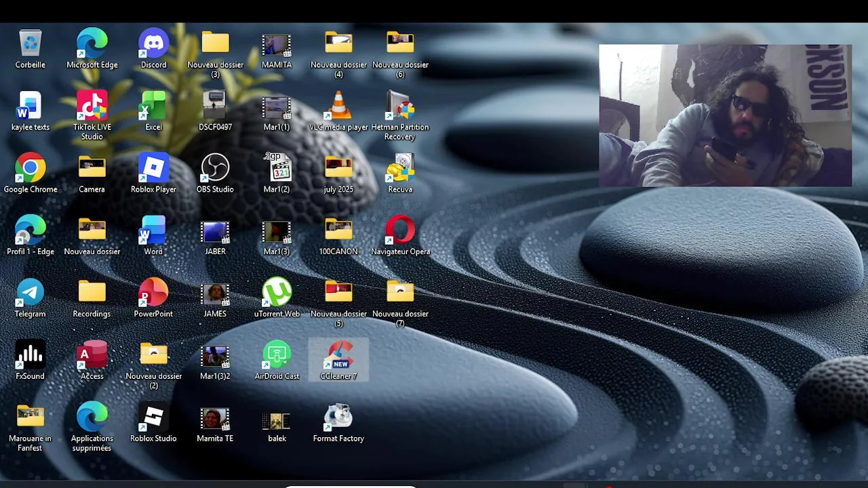Select the JAMES video file
The height and width of the screenshot is (488, 868).
click(x=215, y=295)
